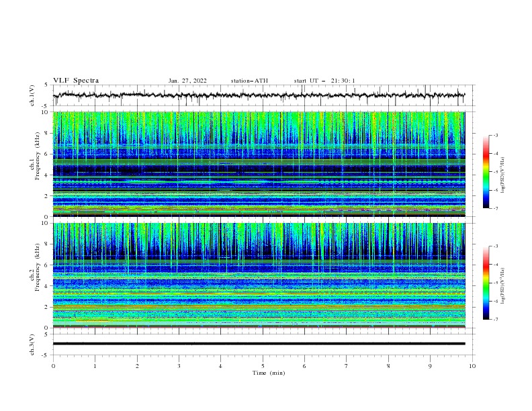Image resolution: width=532 pixels, height=411 pixels.
Task: Click the ch.3 flat voltage trace
Action: pos(259,344)
